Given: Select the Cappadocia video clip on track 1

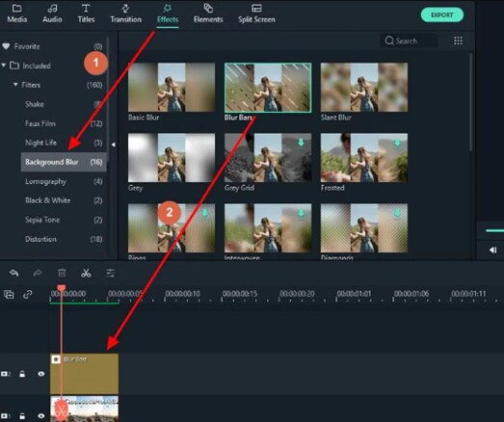Looking at the screenshot, I should pos(84,409).
